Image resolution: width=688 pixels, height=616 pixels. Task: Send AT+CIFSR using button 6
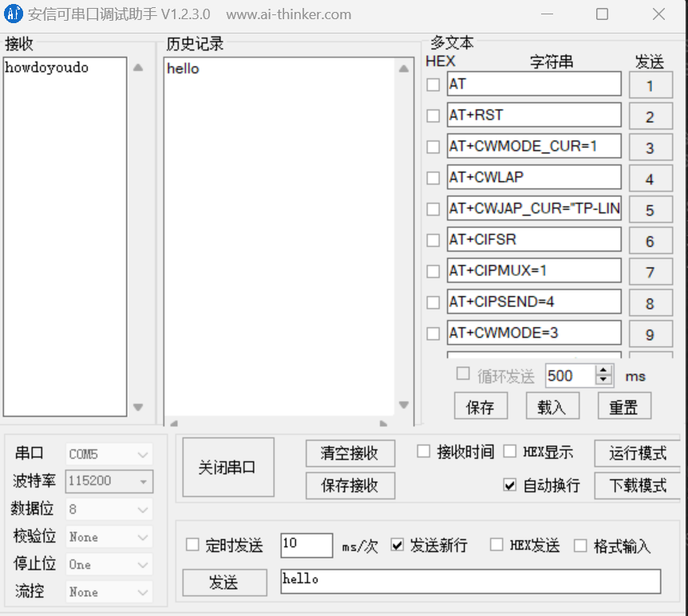650,240
